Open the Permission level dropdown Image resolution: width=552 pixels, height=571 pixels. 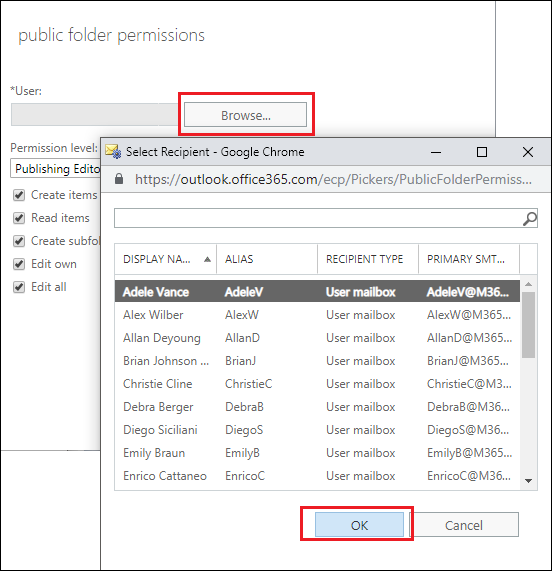click(56, 168)
